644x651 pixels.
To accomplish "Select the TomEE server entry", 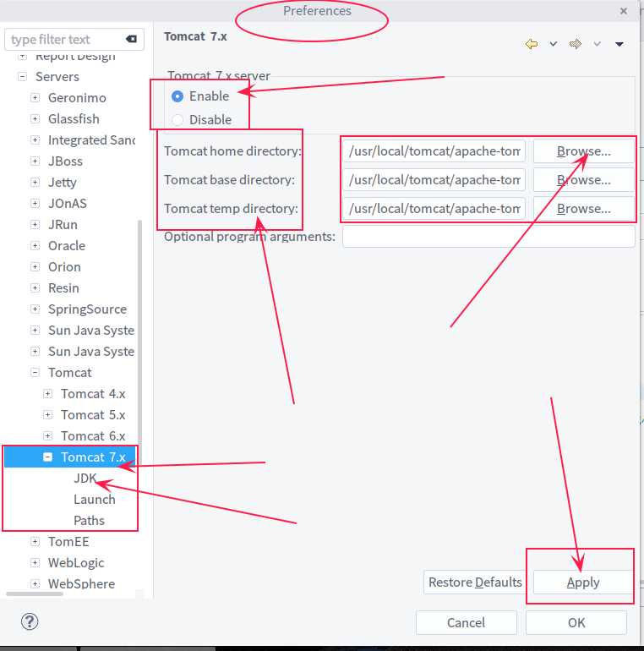I will [x=68, y=542].
